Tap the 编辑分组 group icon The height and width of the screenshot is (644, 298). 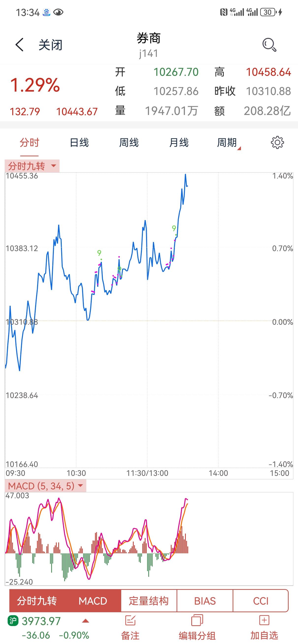click(x=197, y=621)
